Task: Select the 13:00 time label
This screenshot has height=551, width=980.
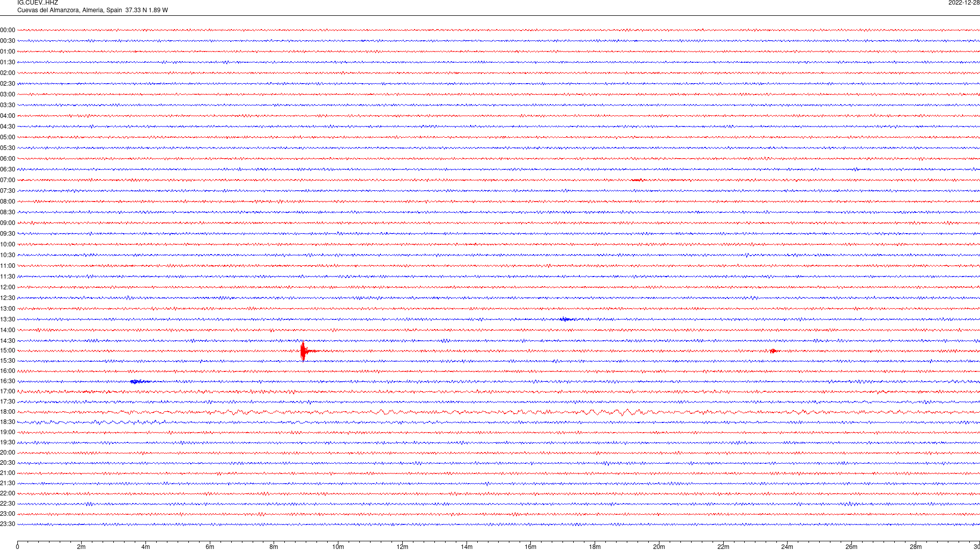Action: (x=8, y=309)
